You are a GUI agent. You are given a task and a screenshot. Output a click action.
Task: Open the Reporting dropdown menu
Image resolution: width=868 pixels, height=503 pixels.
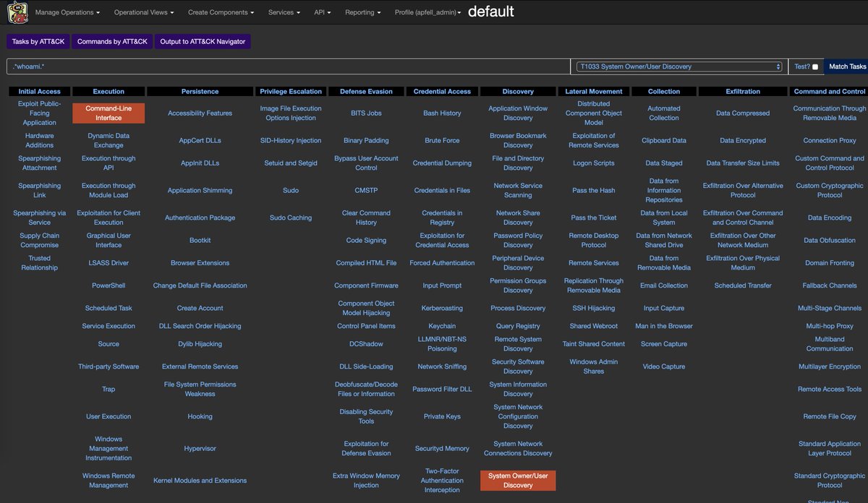[362, 12]
